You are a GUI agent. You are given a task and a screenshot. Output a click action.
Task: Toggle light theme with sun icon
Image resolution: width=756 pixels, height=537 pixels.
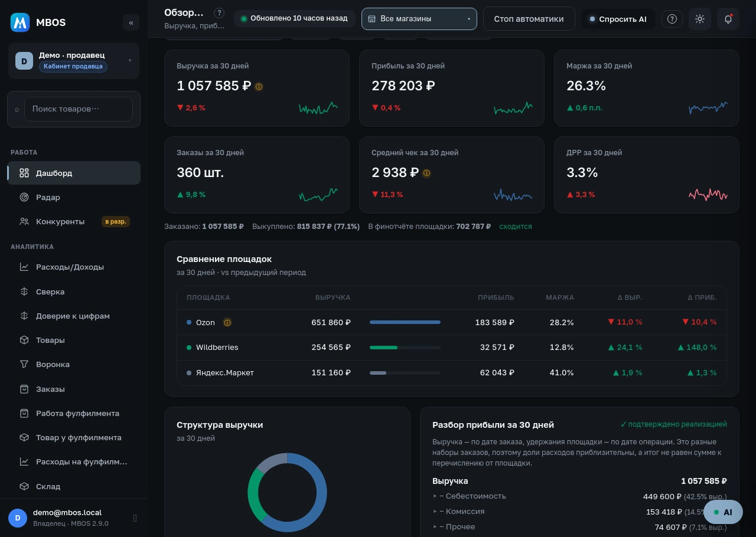(x=700, y=19)
